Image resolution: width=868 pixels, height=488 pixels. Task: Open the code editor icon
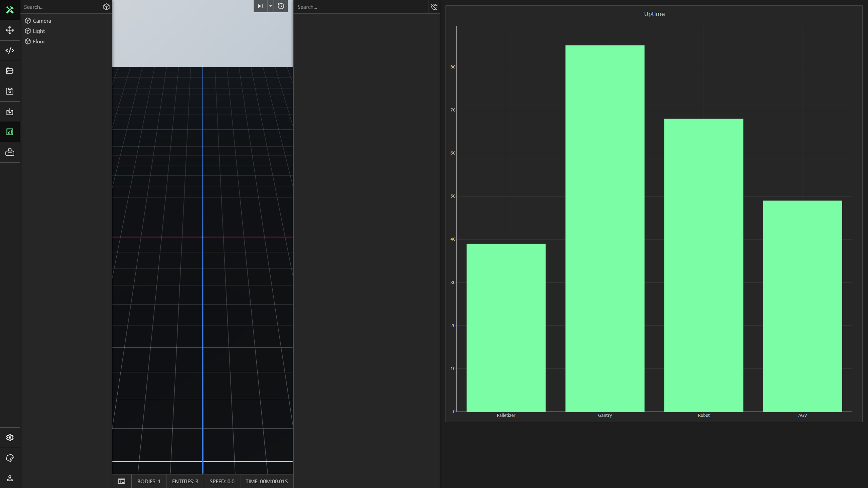pyautogui.click(x=10, y=50)
